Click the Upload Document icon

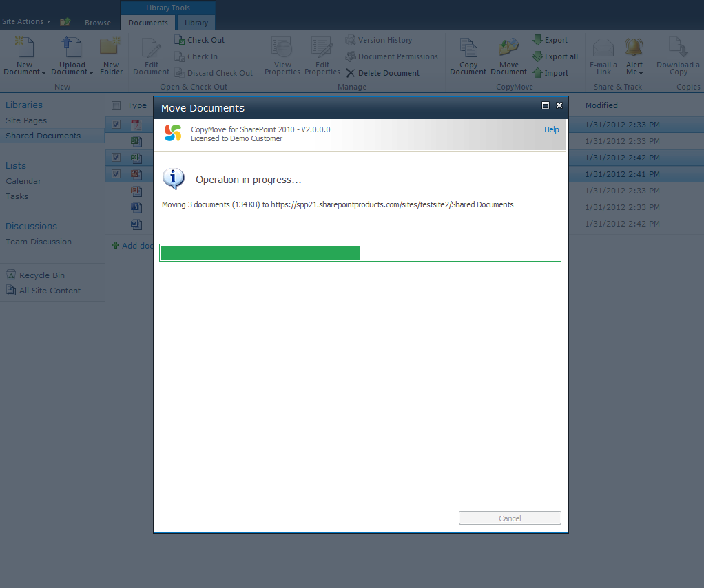(72, 47)
